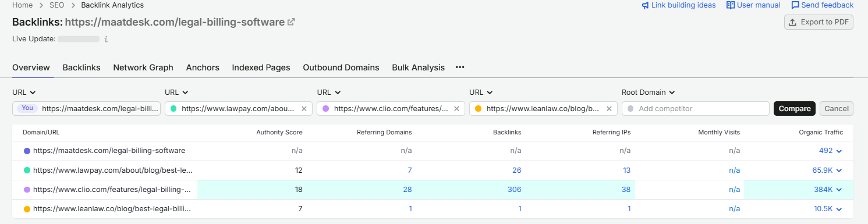Click lawpay organic traffic value 65.9K
This screenshot has height=224, width=868.
[x=823, y=170]
